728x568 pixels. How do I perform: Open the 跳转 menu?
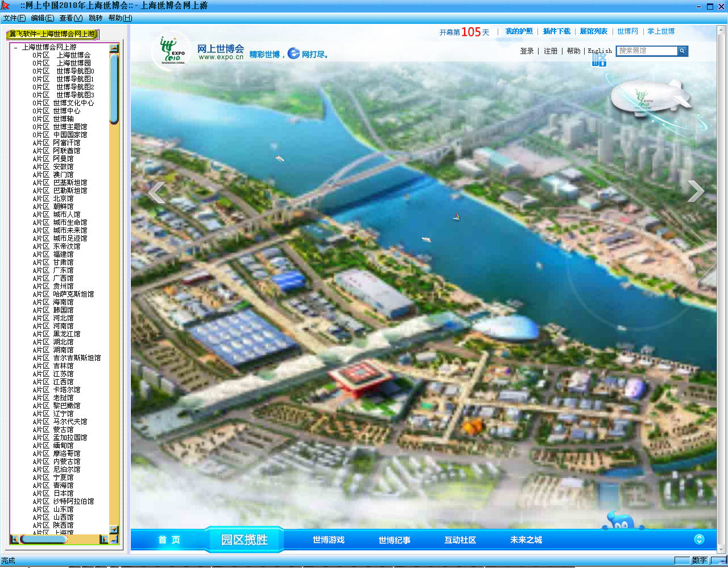[96, 18]
